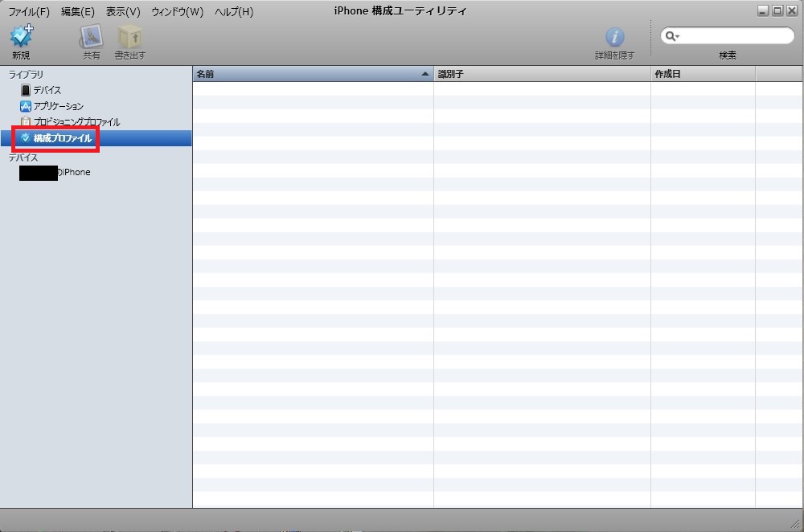
Task: Click the window resize grip corner
Action: pos(795,524)
